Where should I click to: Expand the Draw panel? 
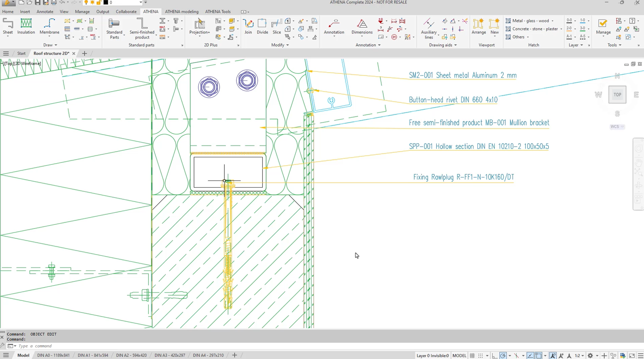pos(50,45)
